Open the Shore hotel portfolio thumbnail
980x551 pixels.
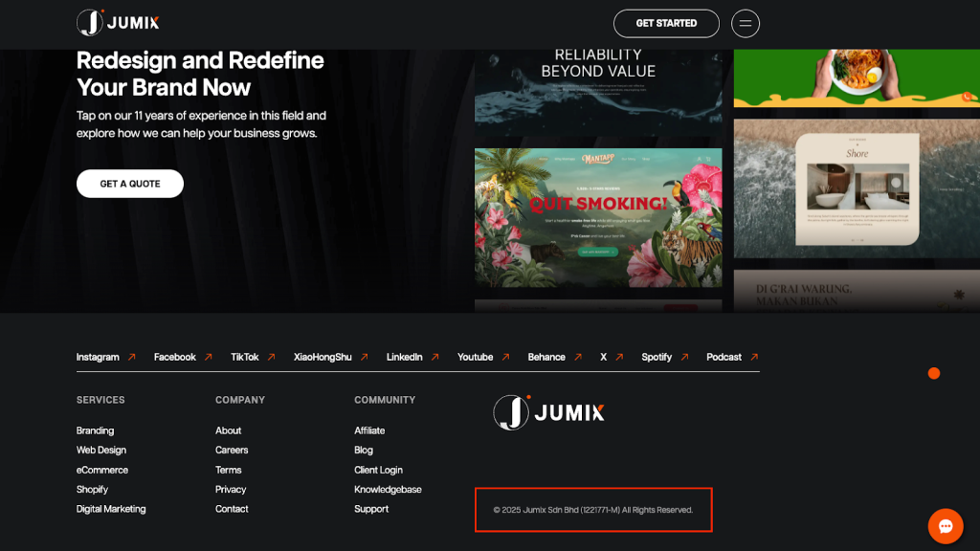857,187
